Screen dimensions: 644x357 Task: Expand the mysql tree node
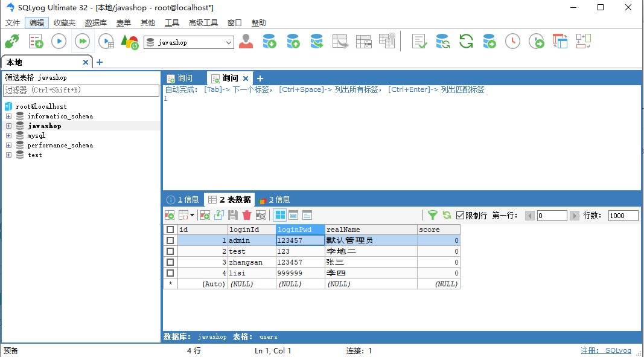click(x=8, y=135)
